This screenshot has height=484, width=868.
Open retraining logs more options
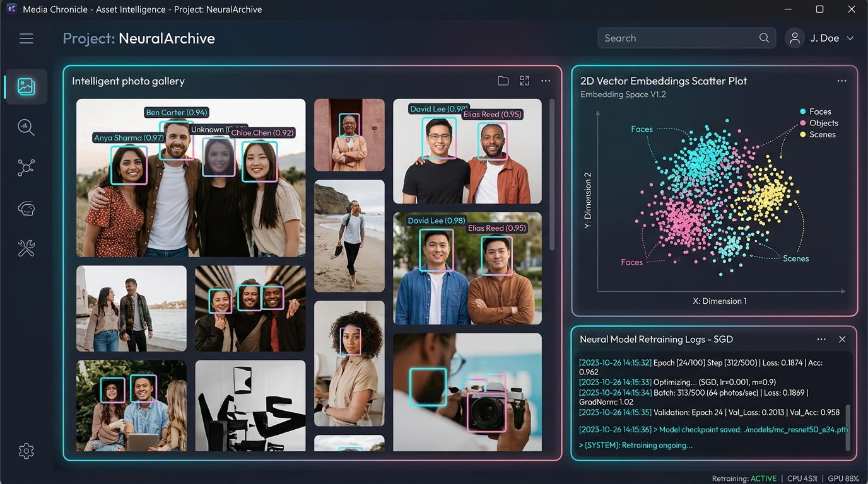(821, 339)
